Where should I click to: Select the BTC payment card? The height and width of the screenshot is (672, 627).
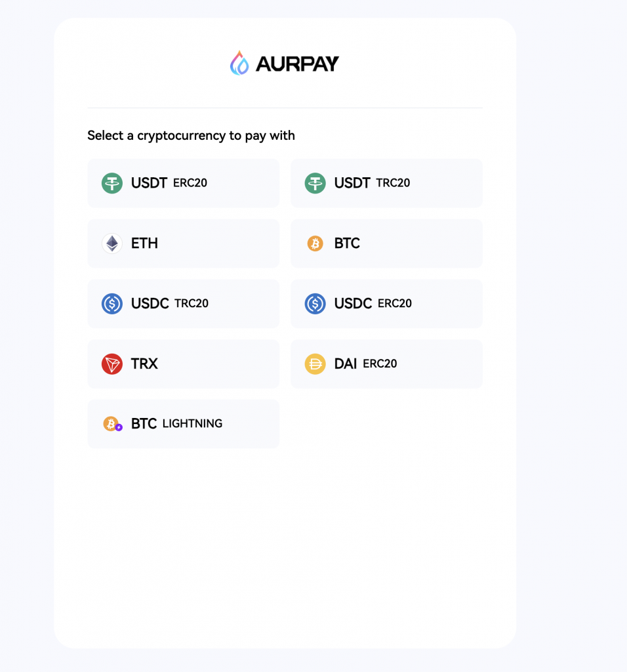(x=387, y=243)
